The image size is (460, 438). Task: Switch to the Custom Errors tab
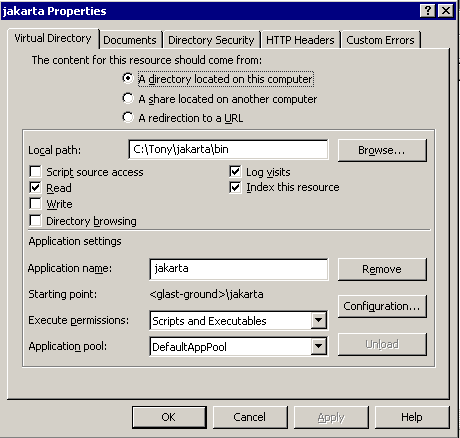[x=380, y=40]
